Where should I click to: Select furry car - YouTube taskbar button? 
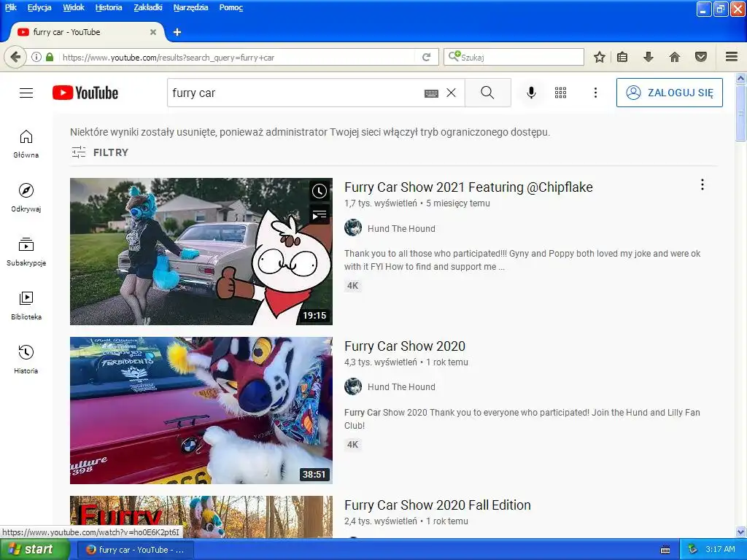pos(135,550)
